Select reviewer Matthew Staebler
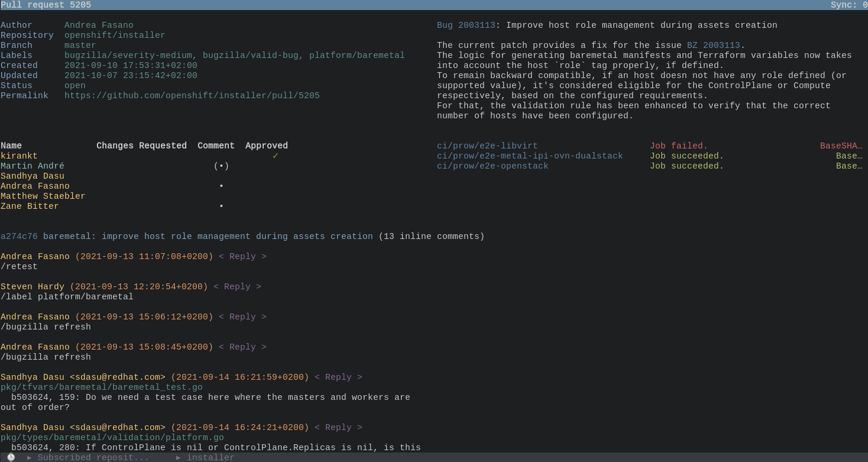The height and width of the screenshot is (462, 868). tap(43, 196)
